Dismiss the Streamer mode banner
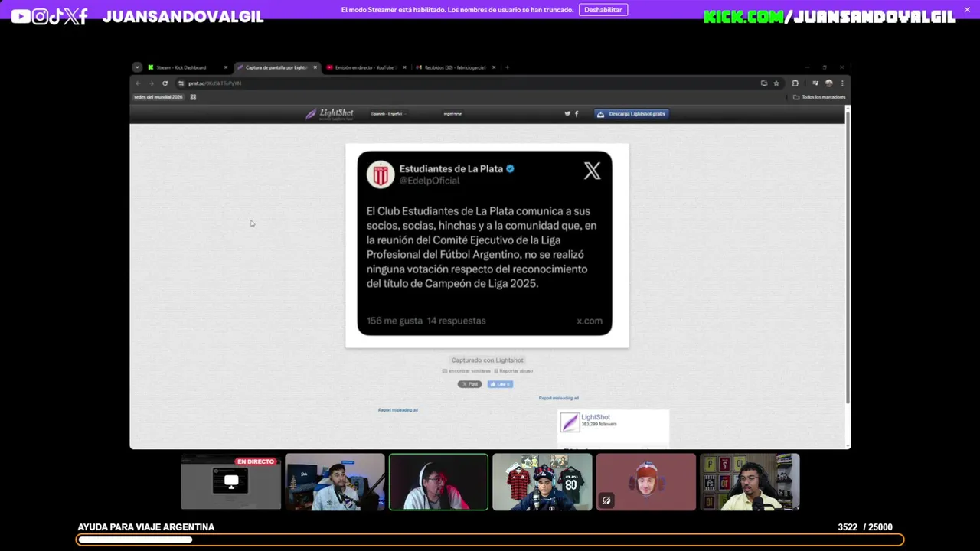This screenshot has height=551, width=980. (x=967, y=9)
